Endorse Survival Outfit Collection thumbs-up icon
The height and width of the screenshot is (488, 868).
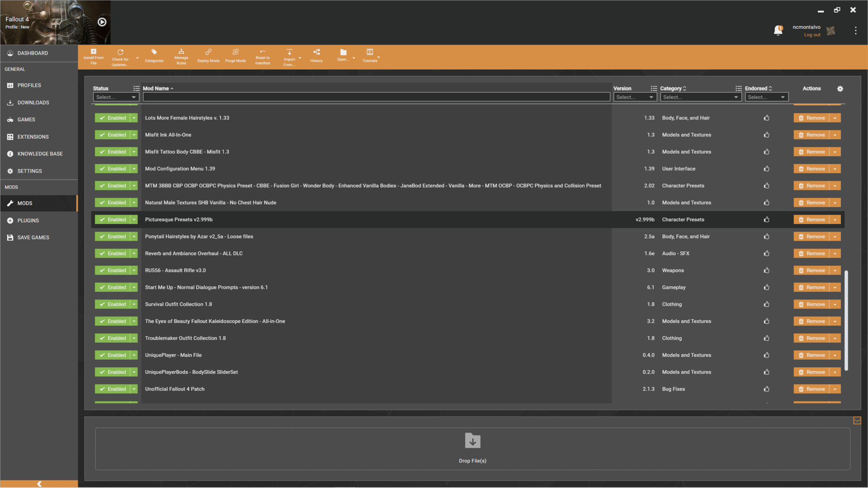pyautogui.click(x=766, y=304)
